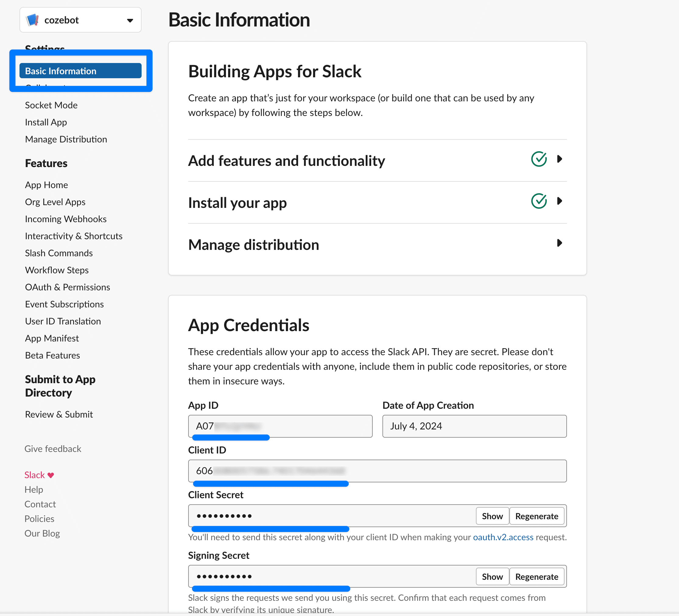
Task: Click the App ID field
Action: pyautogui.click(x=280, y=426)
